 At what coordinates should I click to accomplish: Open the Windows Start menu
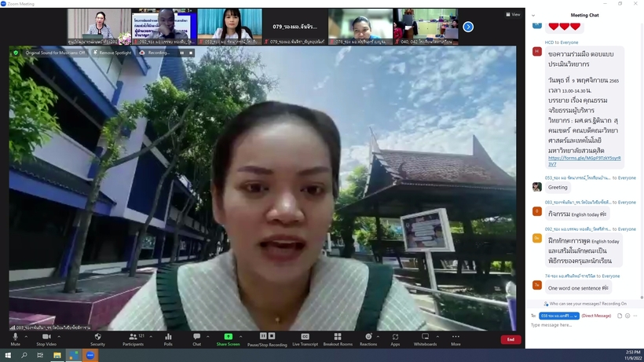click(x=8, y=355)
